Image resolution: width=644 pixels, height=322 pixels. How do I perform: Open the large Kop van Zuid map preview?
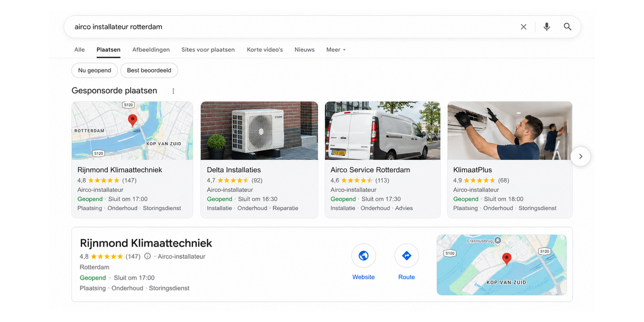[x=502, y=265]
